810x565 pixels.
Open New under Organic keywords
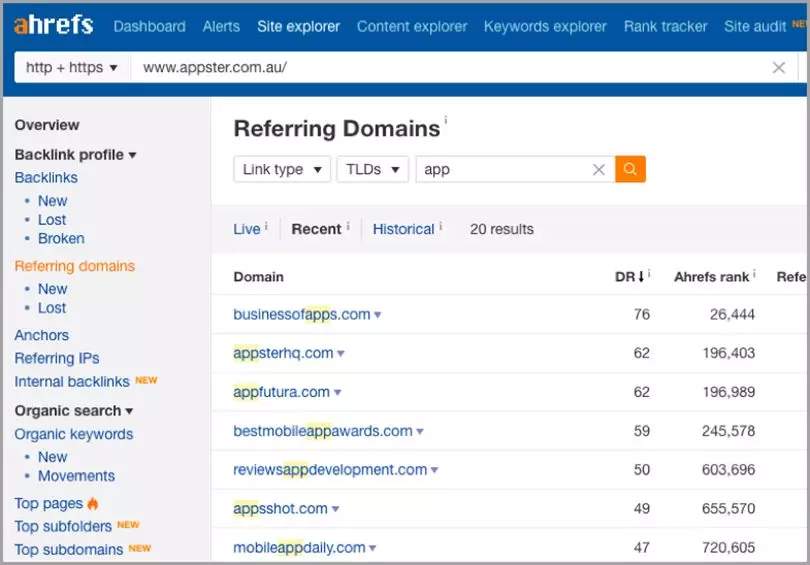click(52, 457)
